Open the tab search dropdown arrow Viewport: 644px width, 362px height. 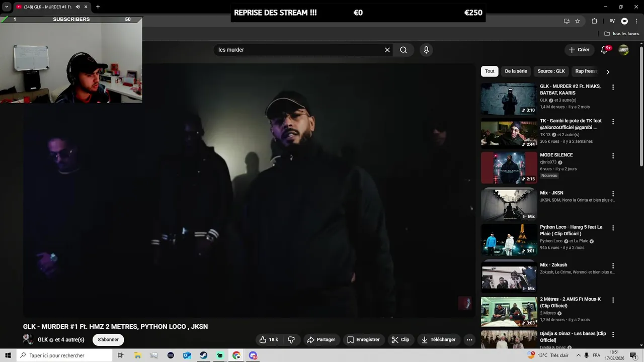coord(7,7)
